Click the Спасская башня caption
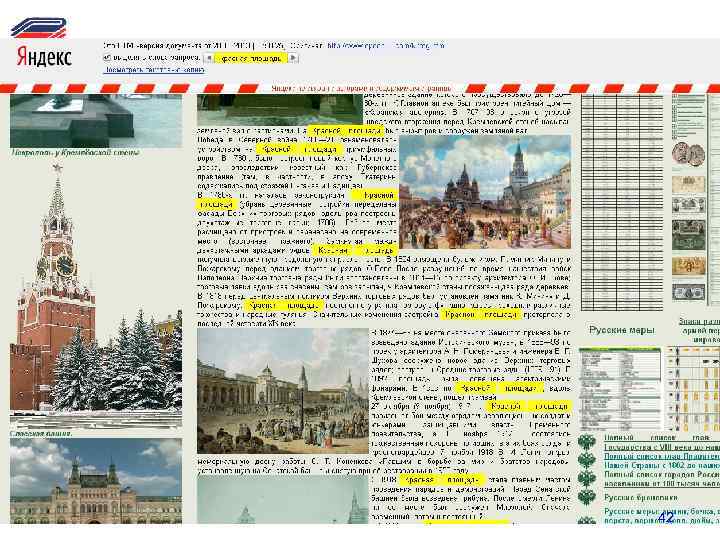This screenshot has width=720, height=540. click(x=41, y=433)
